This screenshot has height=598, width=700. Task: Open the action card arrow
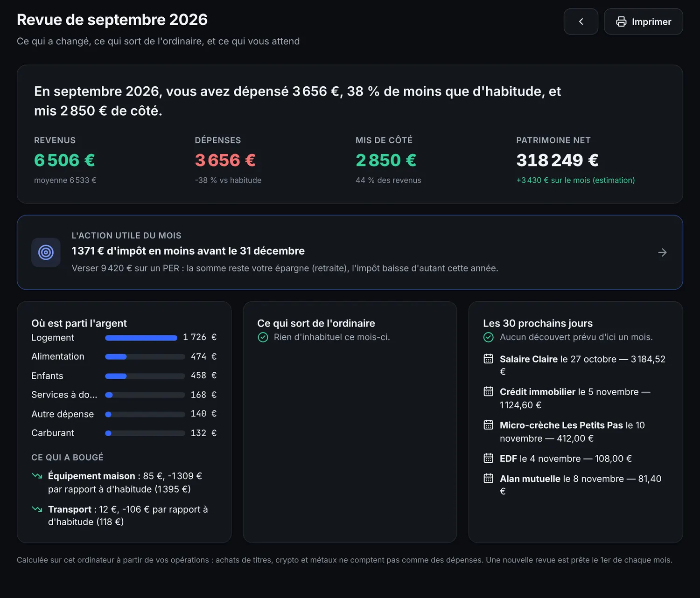coord(662,252)
